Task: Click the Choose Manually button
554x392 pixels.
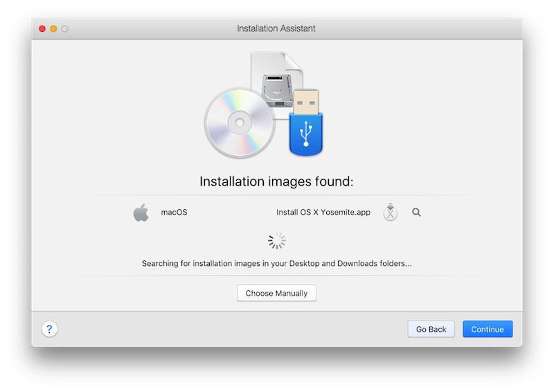Action: point(276,293)
